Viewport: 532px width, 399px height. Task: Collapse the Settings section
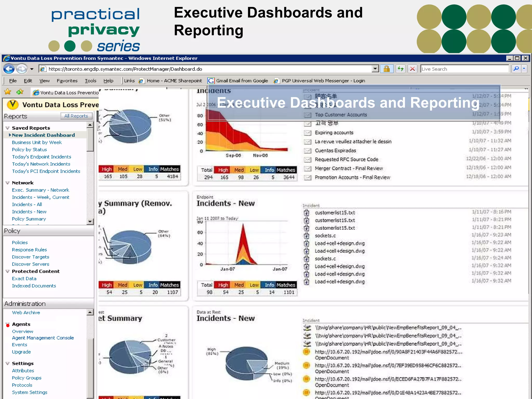[x=8, y=363]
